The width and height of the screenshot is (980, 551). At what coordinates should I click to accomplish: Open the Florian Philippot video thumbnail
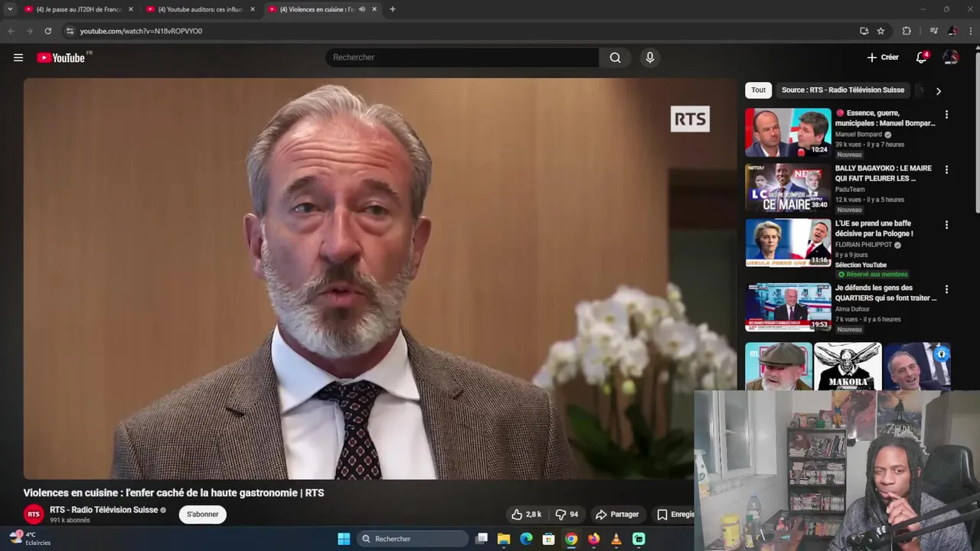pos(788,243)
